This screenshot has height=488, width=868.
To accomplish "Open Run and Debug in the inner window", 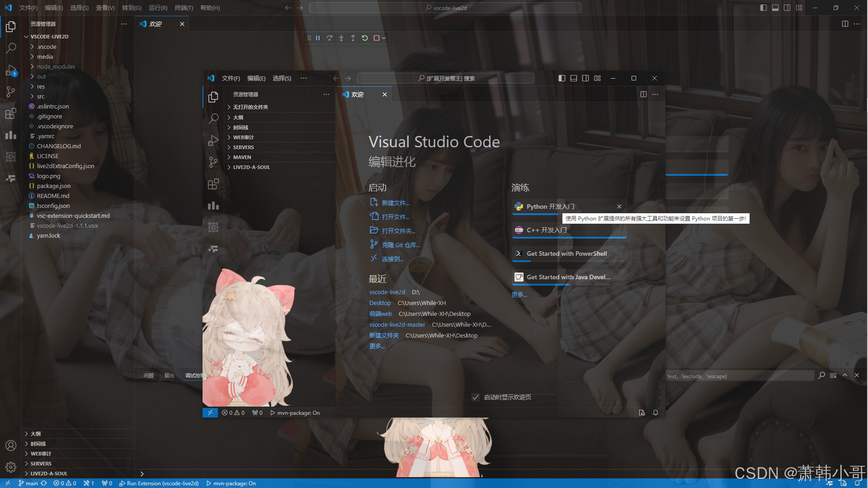I will 213,141.
